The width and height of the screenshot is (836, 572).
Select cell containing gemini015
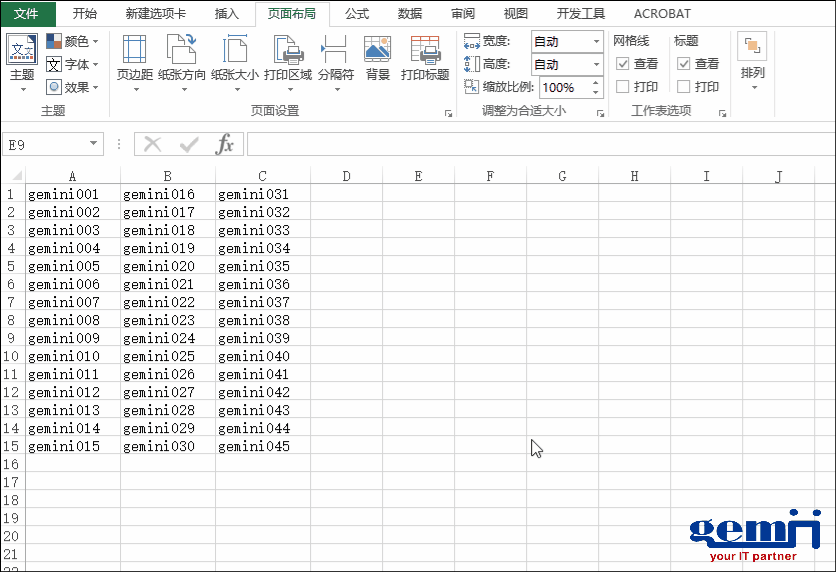(73, 446)
